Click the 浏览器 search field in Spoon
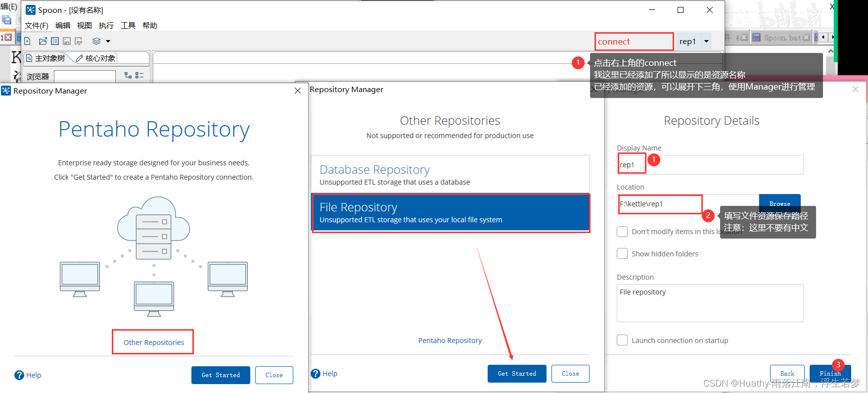Viewport: 868px width, 393px height. [x=85, y=76]
